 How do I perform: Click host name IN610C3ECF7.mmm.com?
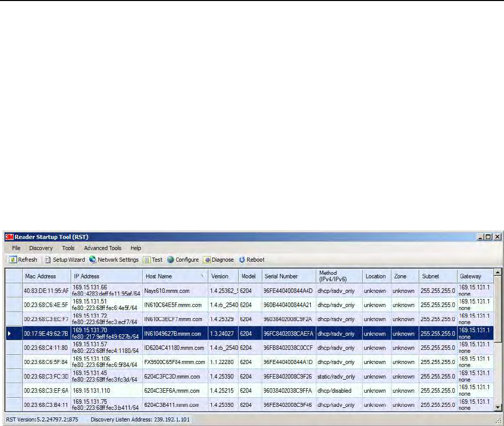[173, 319]
